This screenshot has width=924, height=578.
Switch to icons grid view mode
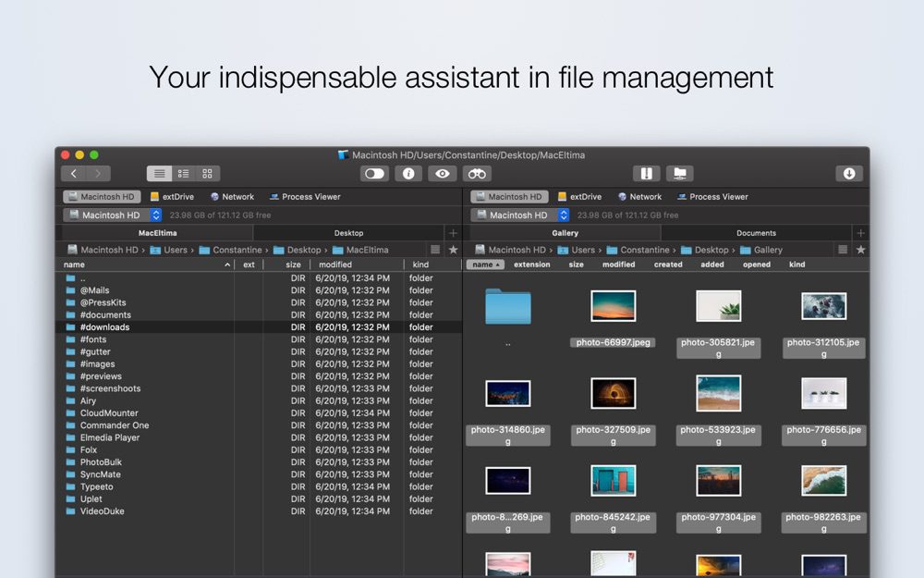click(x=207, y=174)
